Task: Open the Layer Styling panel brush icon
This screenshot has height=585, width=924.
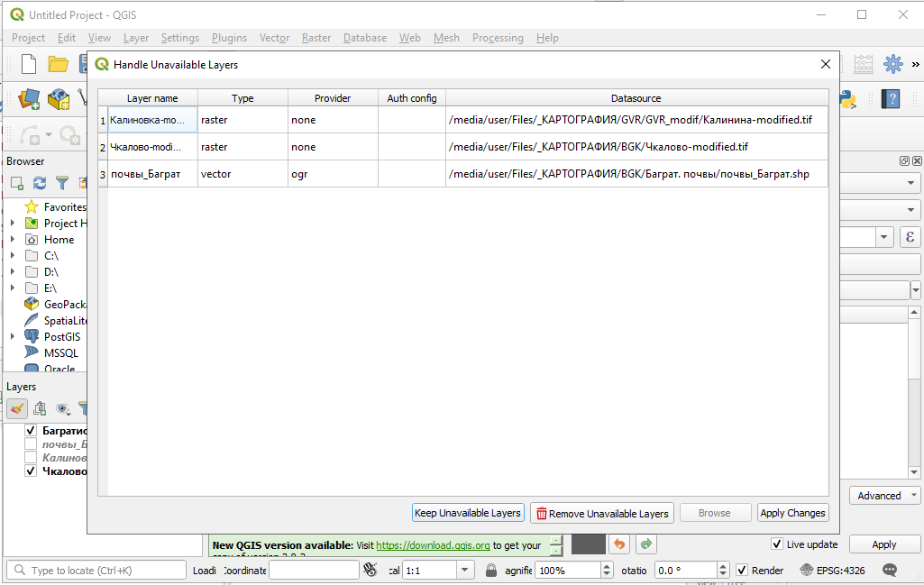Action: pyautogui.click(x=16, y=408)
